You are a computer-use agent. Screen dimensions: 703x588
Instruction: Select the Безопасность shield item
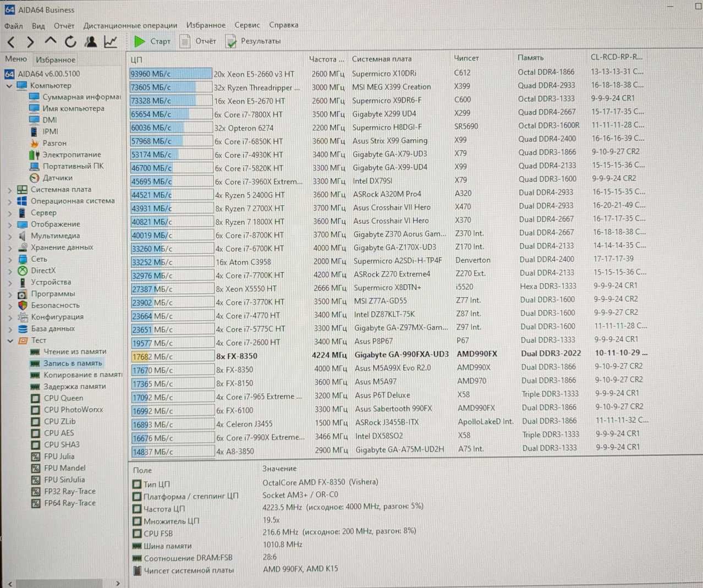point(49,305)
